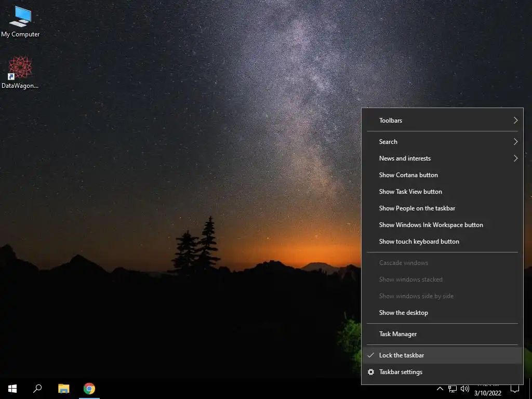
Task: Open the Action Center notification icon
Action: click(515, 389)
